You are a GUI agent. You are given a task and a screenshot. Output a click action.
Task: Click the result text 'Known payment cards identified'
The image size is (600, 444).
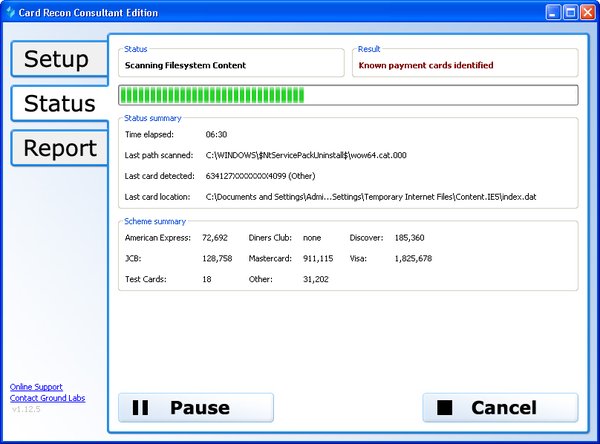pyautogui.click(x=426, y=65)
